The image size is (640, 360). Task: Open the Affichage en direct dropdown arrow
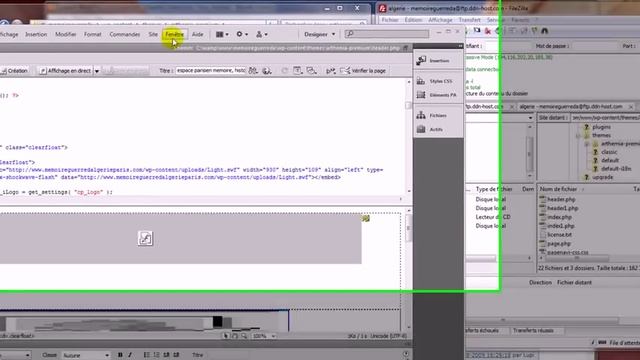97,71
